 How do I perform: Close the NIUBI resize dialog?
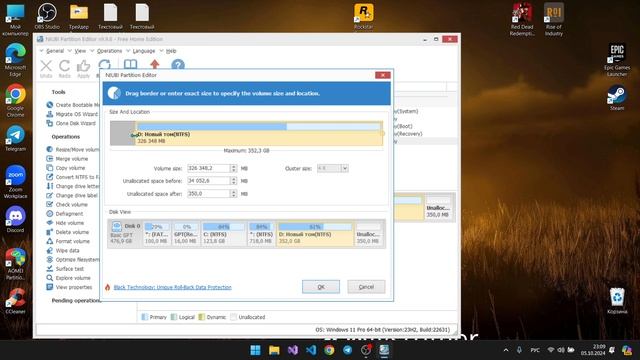(x=382, y=75)
